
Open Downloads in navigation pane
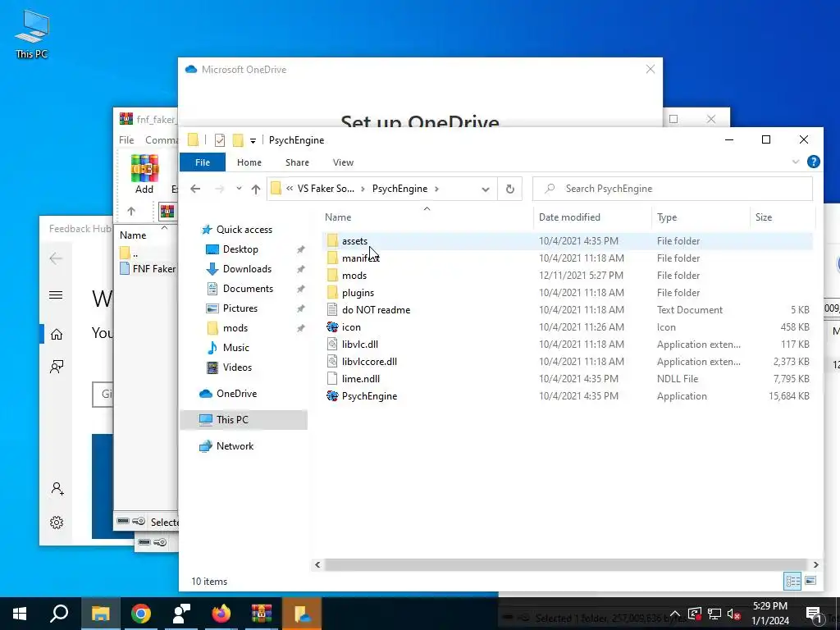pos(247,269)
